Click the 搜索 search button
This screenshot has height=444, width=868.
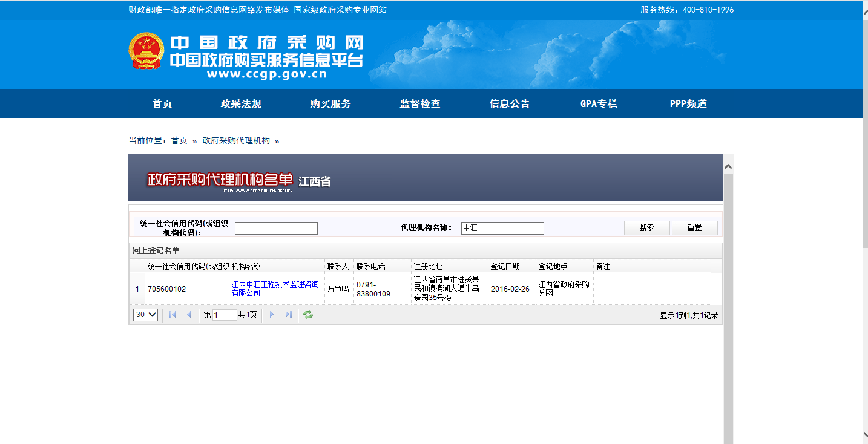tap(646, 228)
